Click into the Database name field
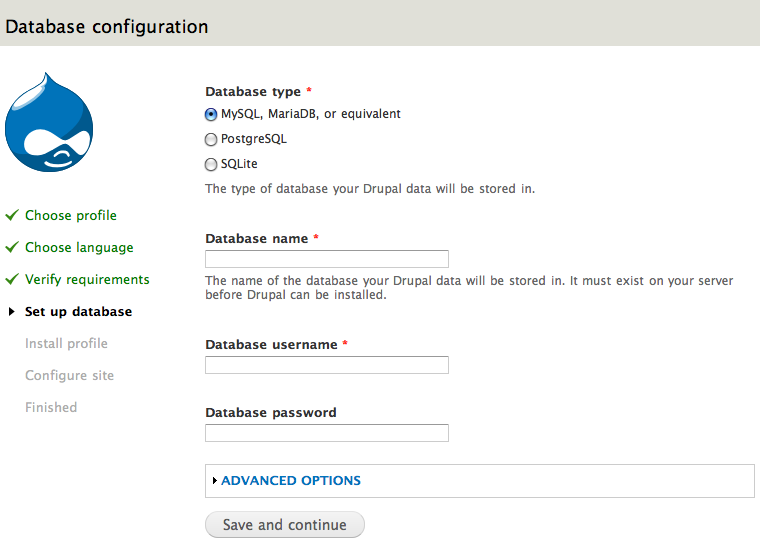The image size is (760, 550). point(326,259)
